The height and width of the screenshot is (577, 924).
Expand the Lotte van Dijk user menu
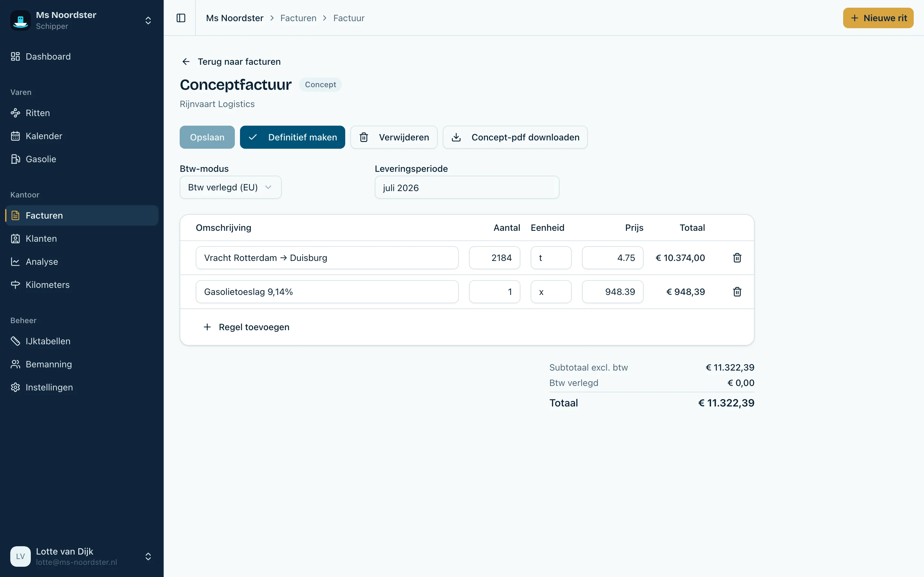pyautogui.click(x=148, y=556)
